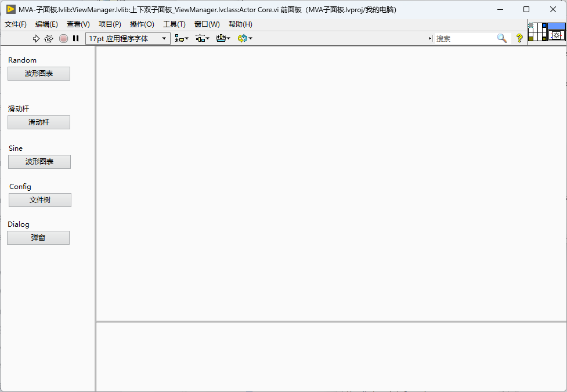Click the Pause toolbar icon
The height and width of the screenshot is (392, 567).
[75, 38]
